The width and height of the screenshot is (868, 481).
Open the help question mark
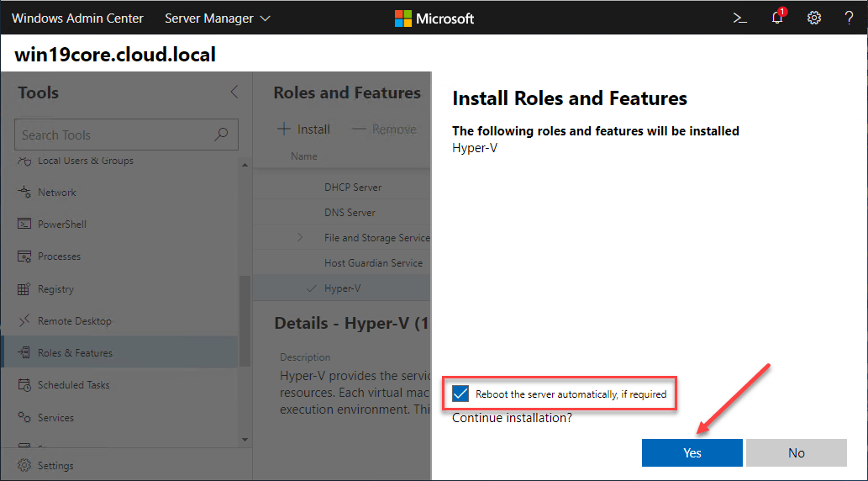click(x=850, y=18)
